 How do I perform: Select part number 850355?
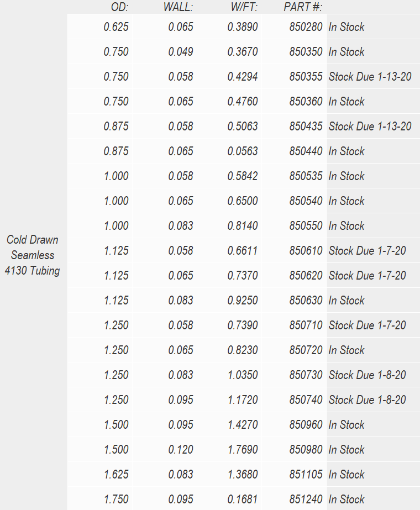[x=306, y=77]
